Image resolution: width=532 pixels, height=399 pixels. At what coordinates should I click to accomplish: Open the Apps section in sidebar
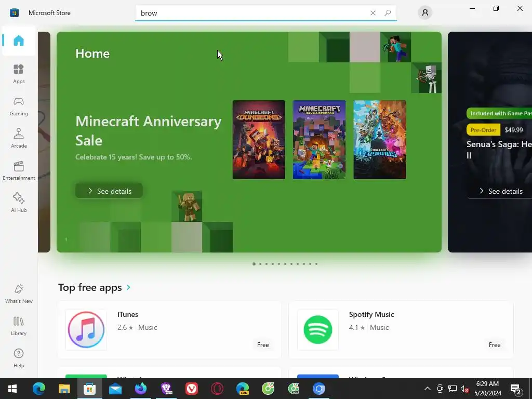click(19, 74)
